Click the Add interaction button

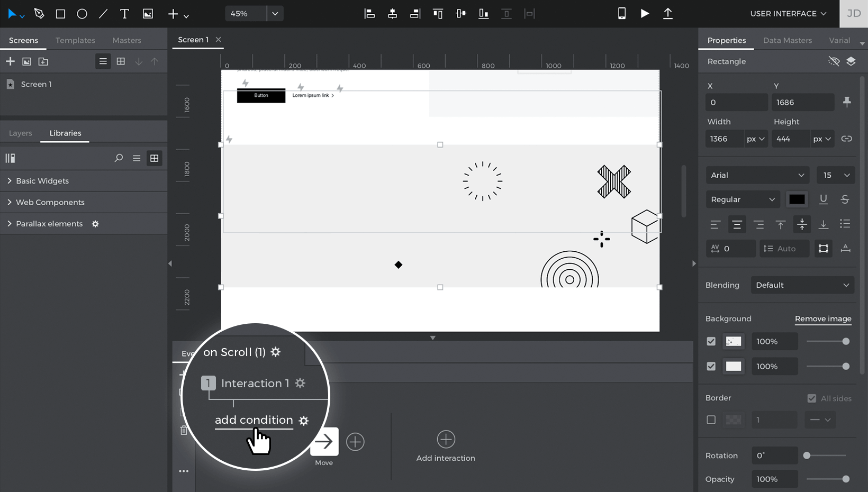click(x=446, y=446)
